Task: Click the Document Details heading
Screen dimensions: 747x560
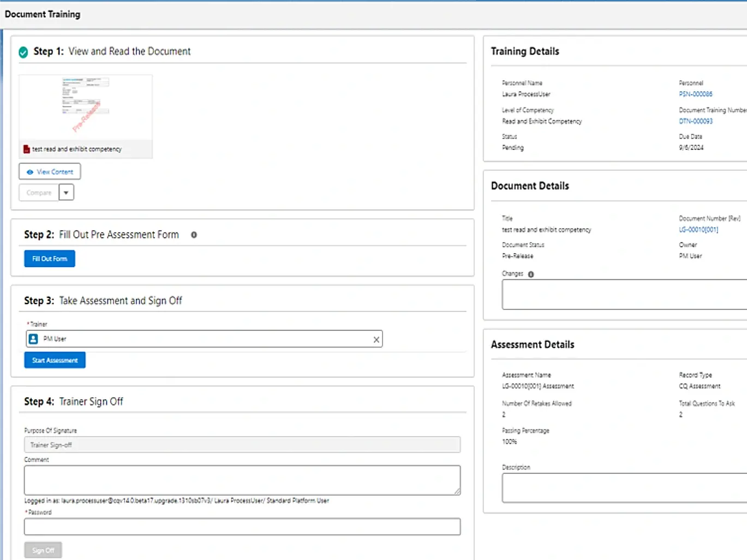Action: (530, 186)
